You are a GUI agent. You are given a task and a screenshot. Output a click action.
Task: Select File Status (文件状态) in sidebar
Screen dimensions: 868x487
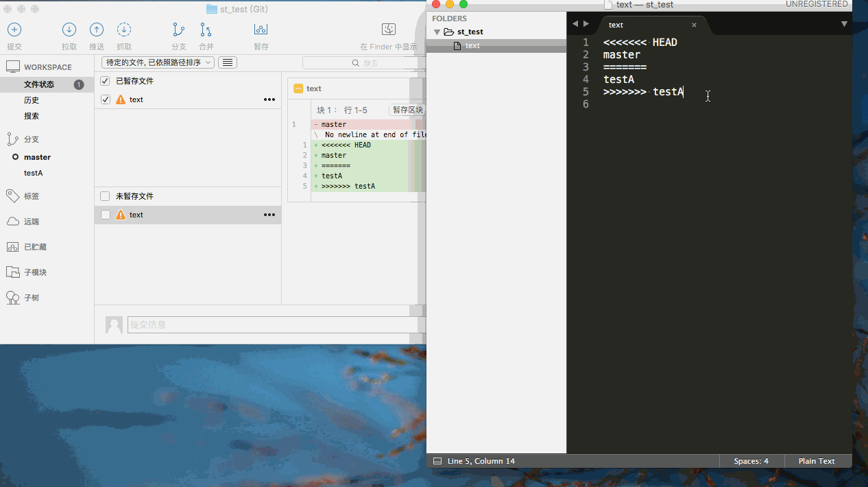[39, 84]
